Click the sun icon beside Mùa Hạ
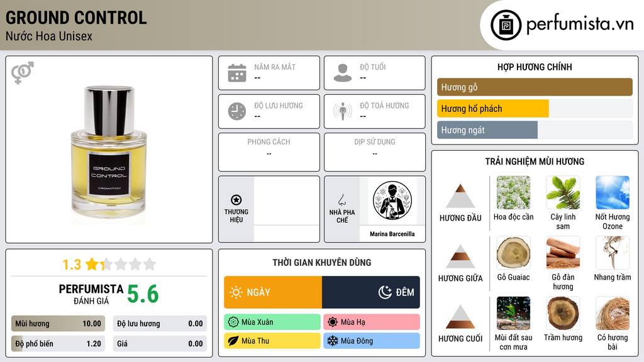The width and height of the screenshot is (644, 362). (333, 322)
